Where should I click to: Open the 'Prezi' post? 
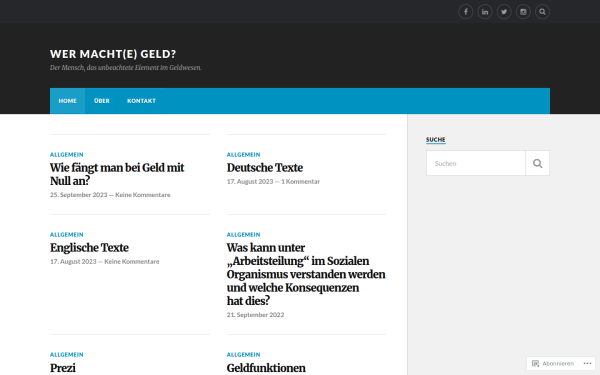pos(63,368)
